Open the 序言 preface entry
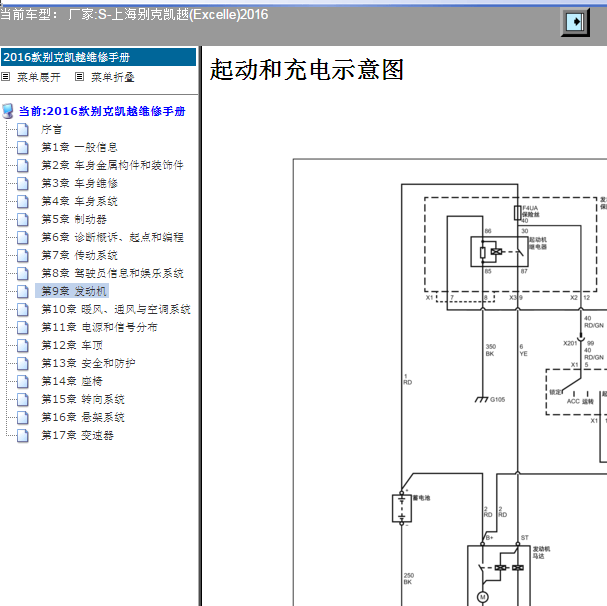 tap(51, 129)
